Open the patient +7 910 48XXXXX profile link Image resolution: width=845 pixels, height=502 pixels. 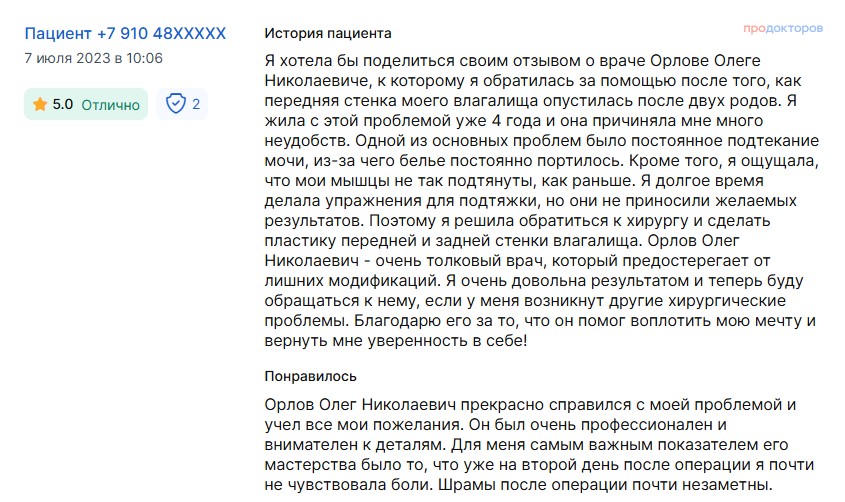pos(125,34)
